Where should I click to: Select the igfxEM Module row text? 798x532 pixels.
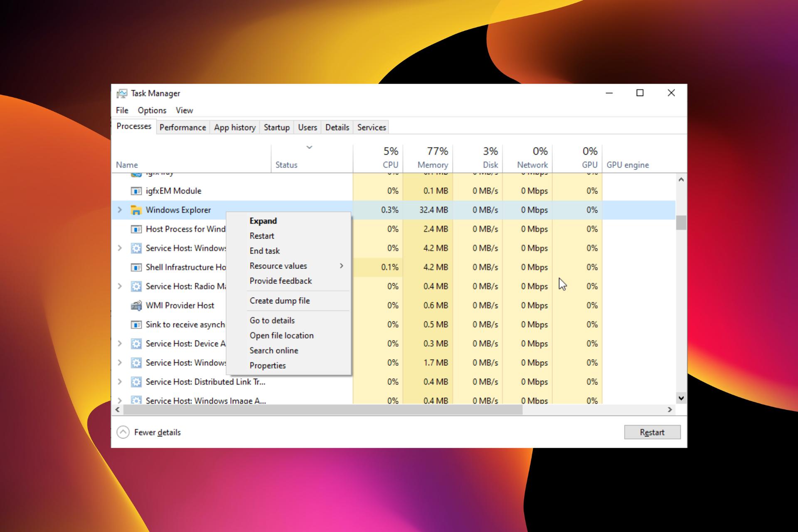click(173, 191)
